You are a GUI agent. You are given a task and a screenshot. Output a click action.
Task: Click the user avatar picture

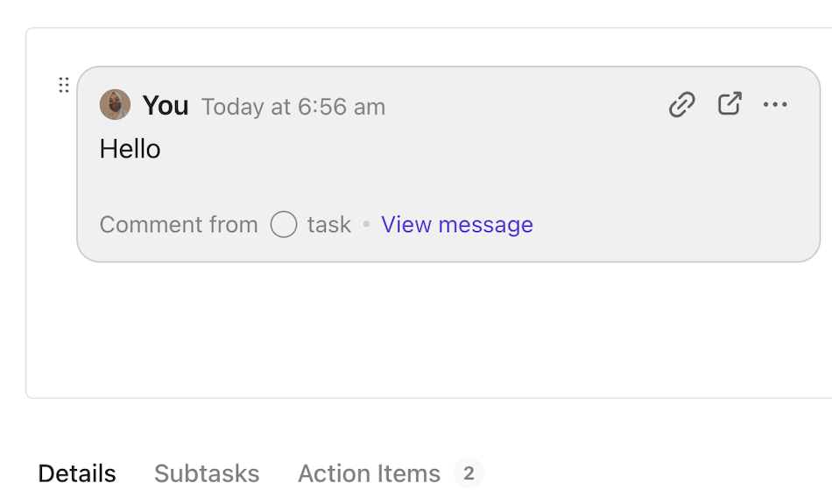point(115,105)
